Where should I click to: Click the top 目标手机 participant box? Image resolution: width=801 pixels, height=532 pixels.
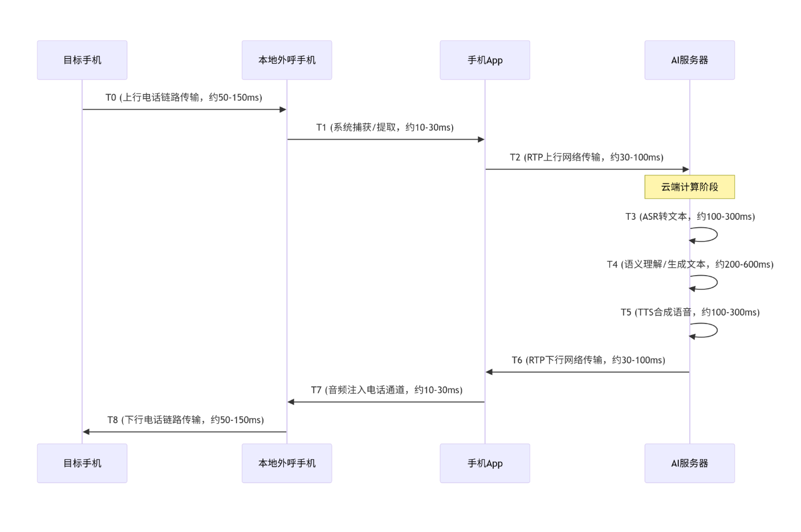tap(82, 60)
